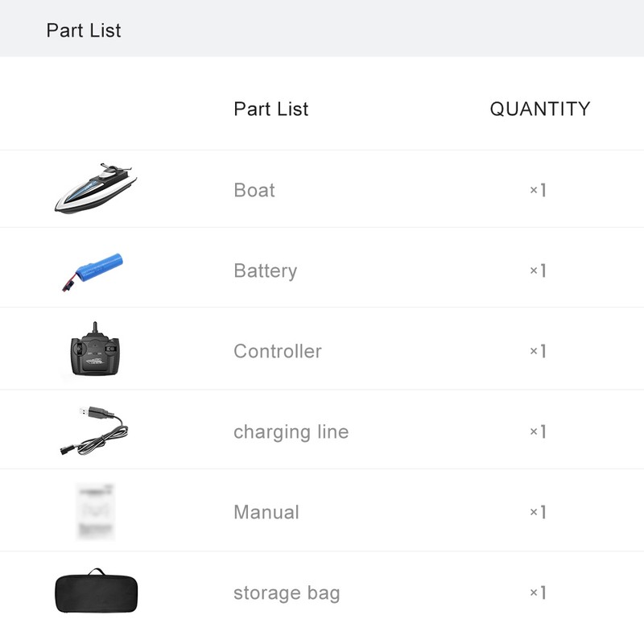The height and width of the screenshot is (644, 644).
Task: Select the ×1 quantity for charging line
Action: (538, 432)
